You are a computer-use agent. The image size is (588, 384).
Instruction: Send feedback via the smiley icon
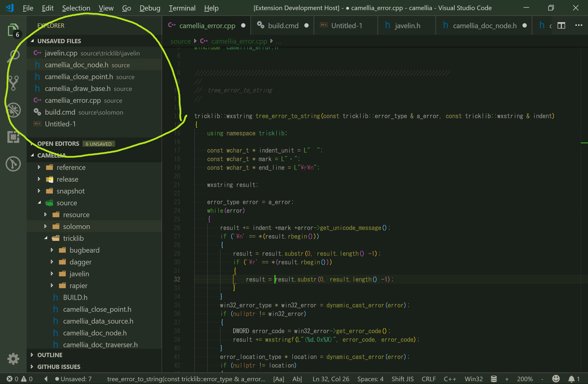556,379
